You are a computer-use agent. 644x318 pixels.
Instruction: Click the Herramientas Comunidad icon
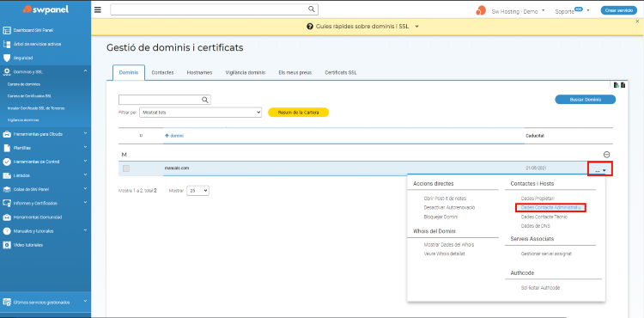tap(7, 217)
